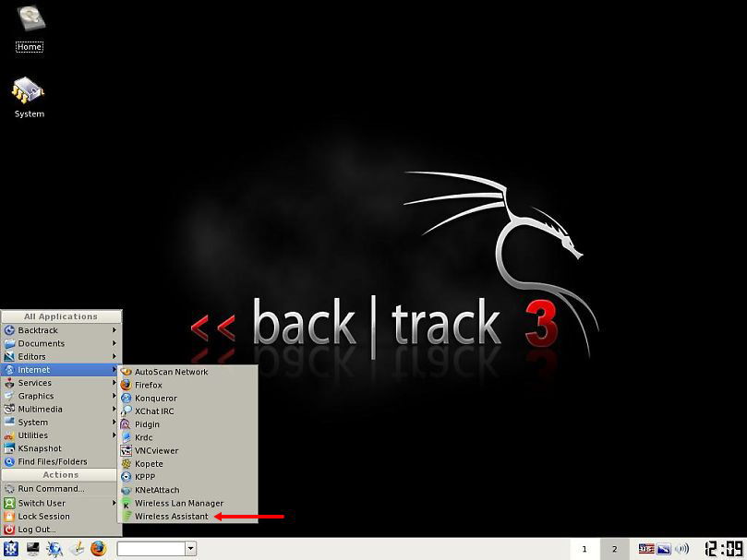Open the System desktop icon
Viewport: 747px width, 560px height.
point(29,97)
